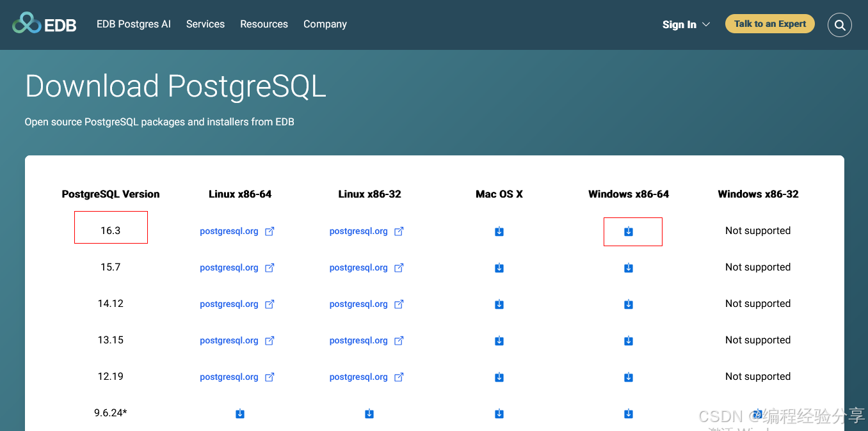The image size is (868, 431).
Task: Download PostgreSQL 13.15 Windows x86-64 installer
Action: pos(629,341)
